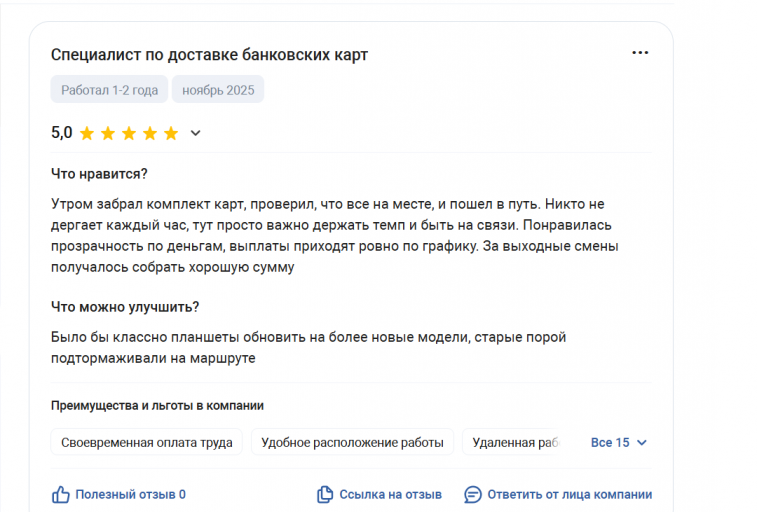Open the three-dot review options menu
This screenshot has height=512, width=757.
[x=640, y=53]
